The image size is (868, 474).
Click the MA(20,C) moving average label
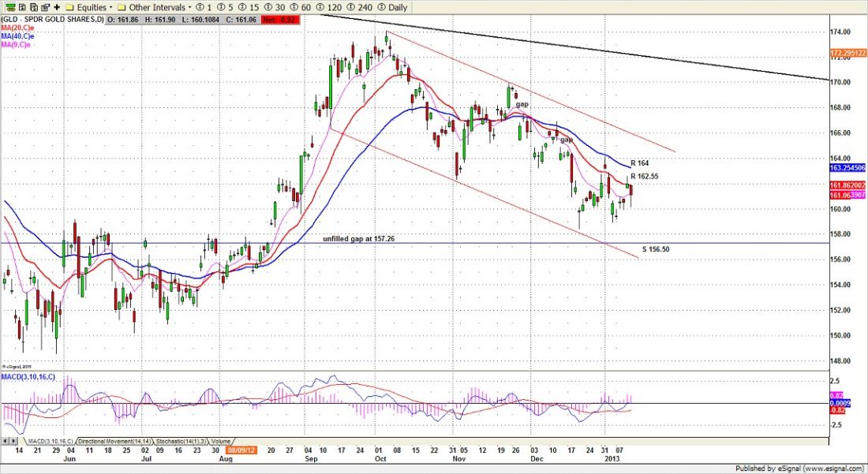[17, 27]
